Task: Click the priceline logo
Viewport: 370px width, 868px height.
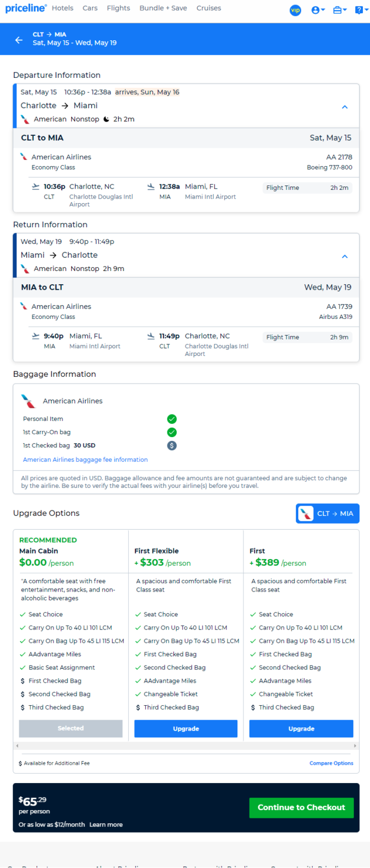Action: (25, 8)
